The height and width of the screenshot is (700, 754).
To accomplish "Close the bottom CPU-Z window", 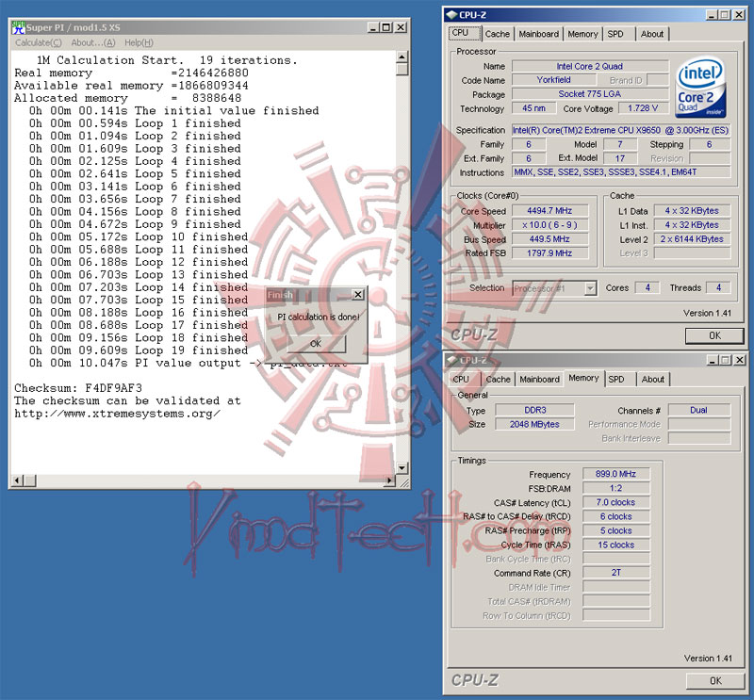I will (x=741, y=360).
